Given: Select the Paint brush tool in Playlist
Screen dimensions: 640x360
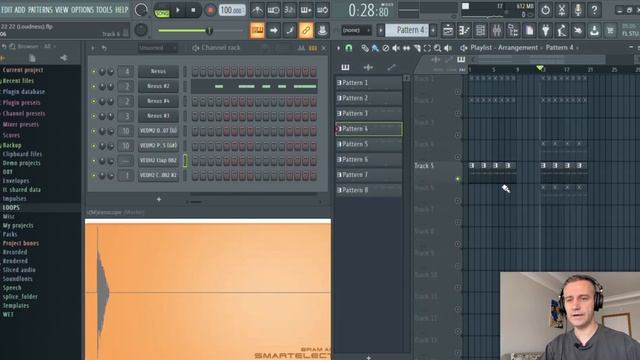Looking at the screenshot, I should coord(375,48).
